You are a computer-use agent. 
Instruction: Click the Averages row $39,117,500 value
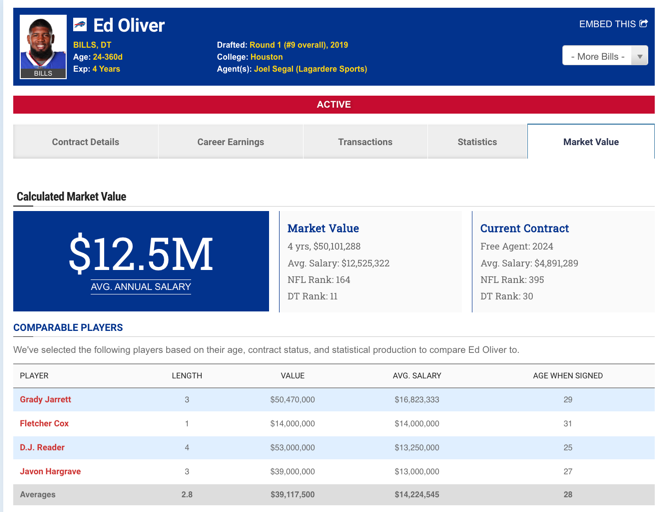coord(293,494)
